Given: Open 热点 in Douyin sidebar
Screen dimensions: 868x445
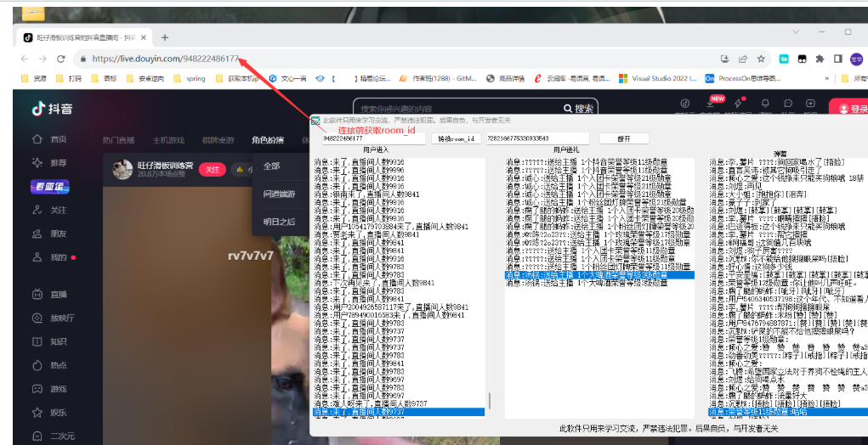Looking at the screenshot, I should click(50, 365).
